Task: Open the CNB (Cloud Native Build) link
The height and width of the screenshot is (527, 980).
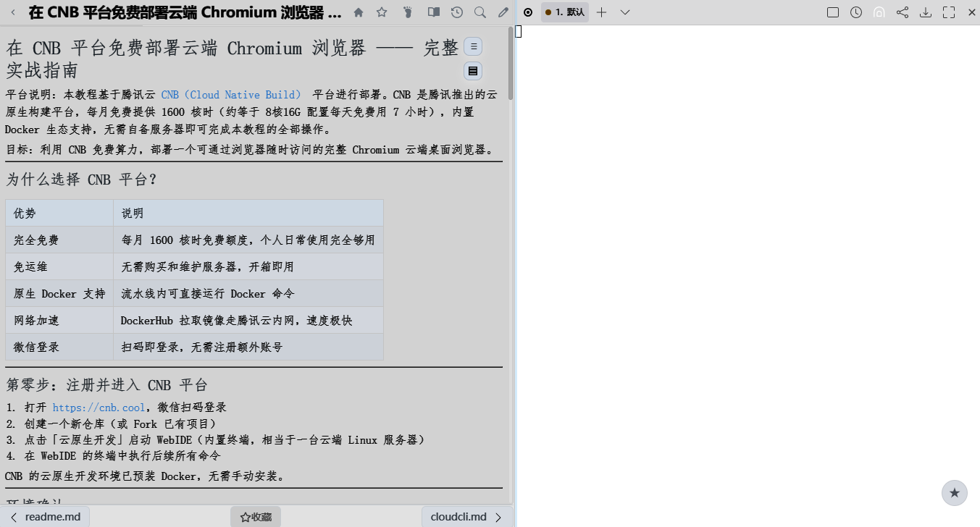Action: coord(231,95)
